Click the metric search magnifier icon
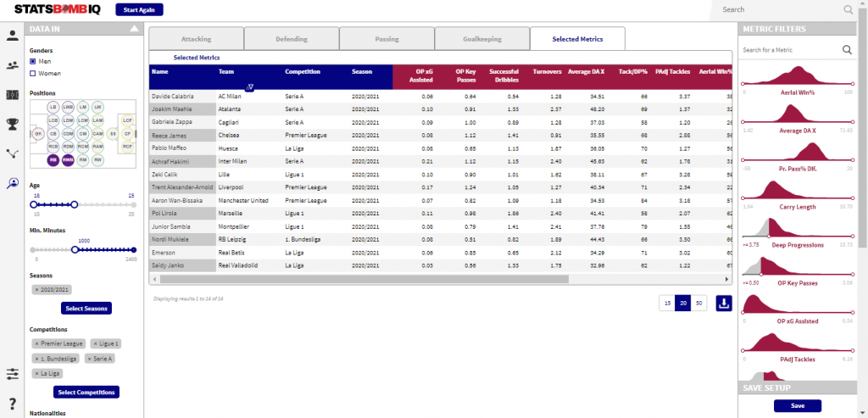 pos(847,50)
